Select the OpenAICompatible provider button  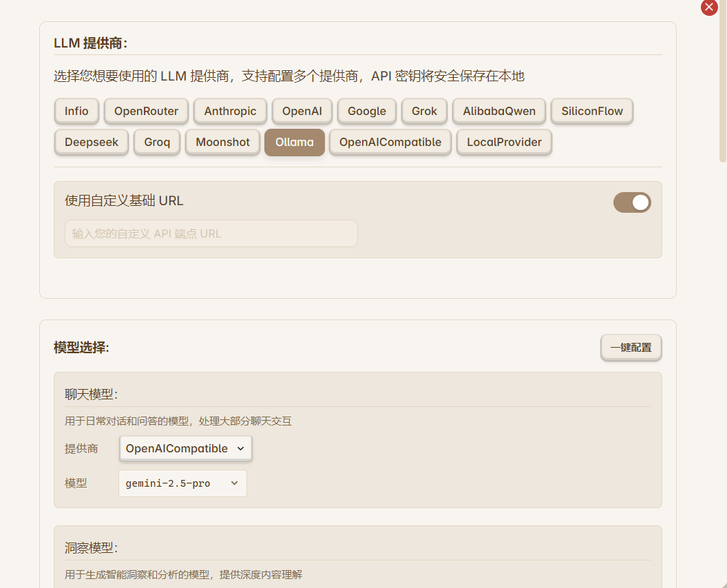(x=390, y=143)
